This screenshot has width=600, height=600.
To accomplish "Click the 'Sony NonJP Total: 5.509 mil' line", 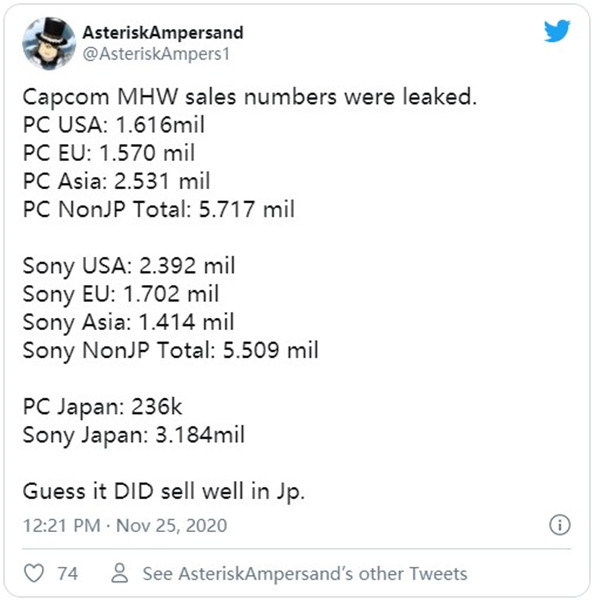I will click(x=171, y=351).
